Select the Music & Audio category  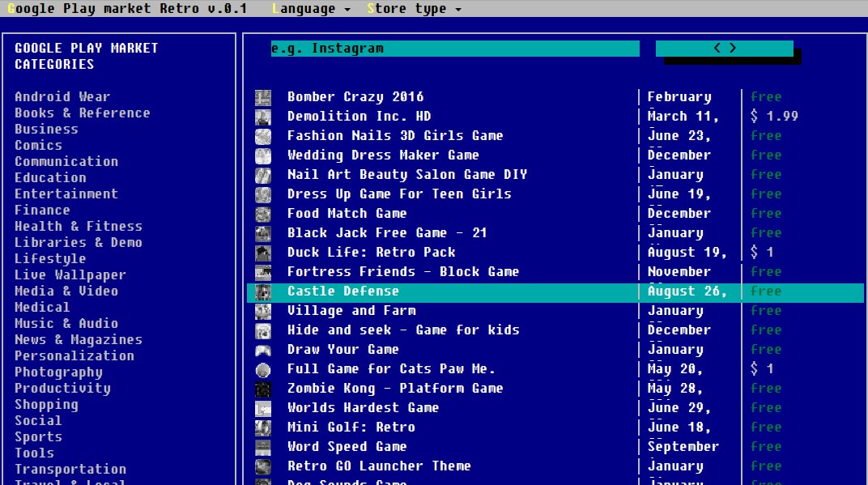point(66,323)
